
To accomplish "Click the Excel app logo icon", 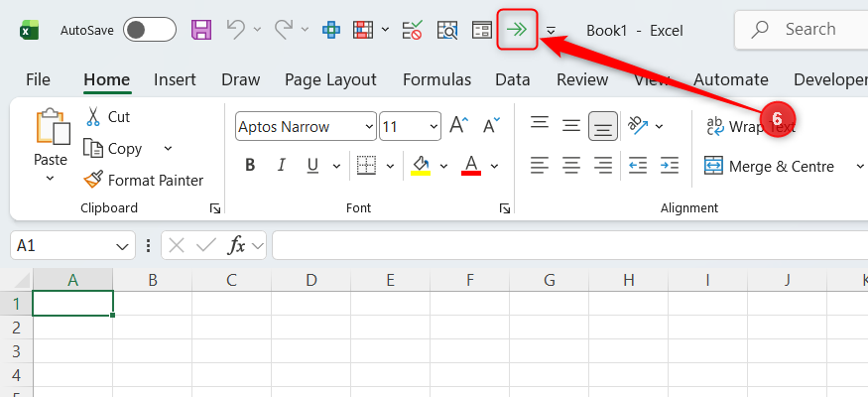I will pyautogui.click(x=30, y=30).
